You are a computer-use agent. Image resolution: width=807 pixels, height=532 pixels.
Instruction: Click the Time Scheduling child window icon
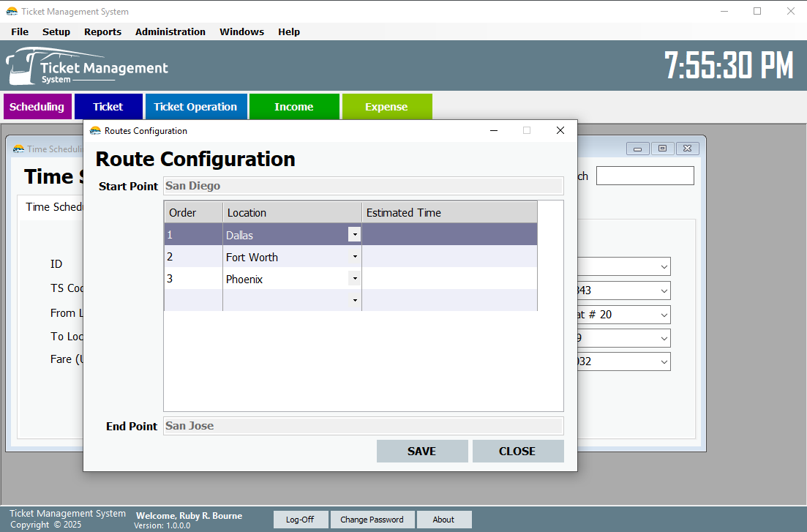point(18,149)
